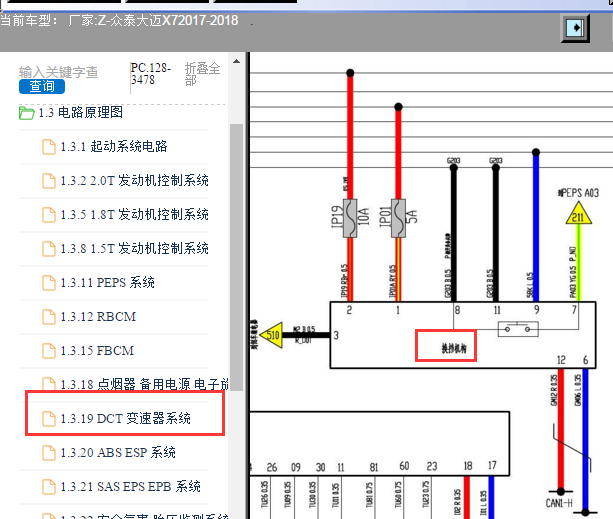Image resolution: width=613 pixels, height=519 pixels.
Task: Open 1.3.21 SAS EPS EPB 系统
Action: click(x=130, y=487)
